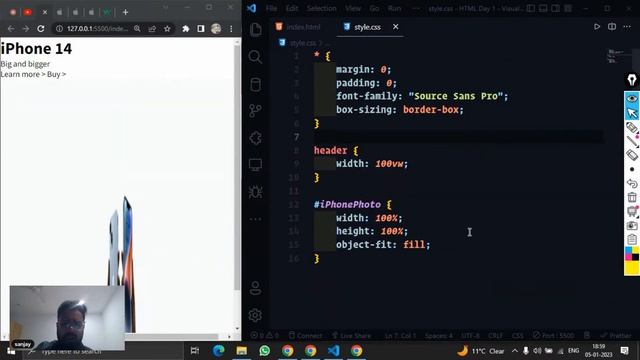
Task: Open the Extensions view
Action: tap(256, 138)
